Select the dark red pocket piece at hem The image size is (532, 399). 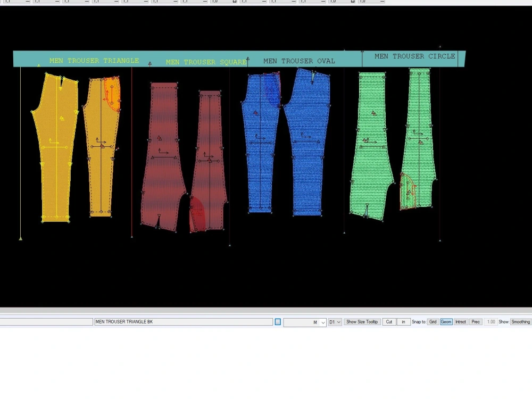197,214
